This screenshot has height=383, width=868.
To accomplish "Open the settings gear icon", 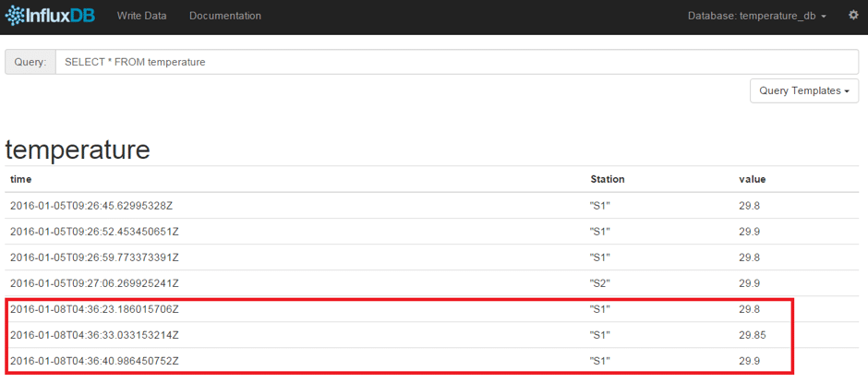I will coord(853,16).
